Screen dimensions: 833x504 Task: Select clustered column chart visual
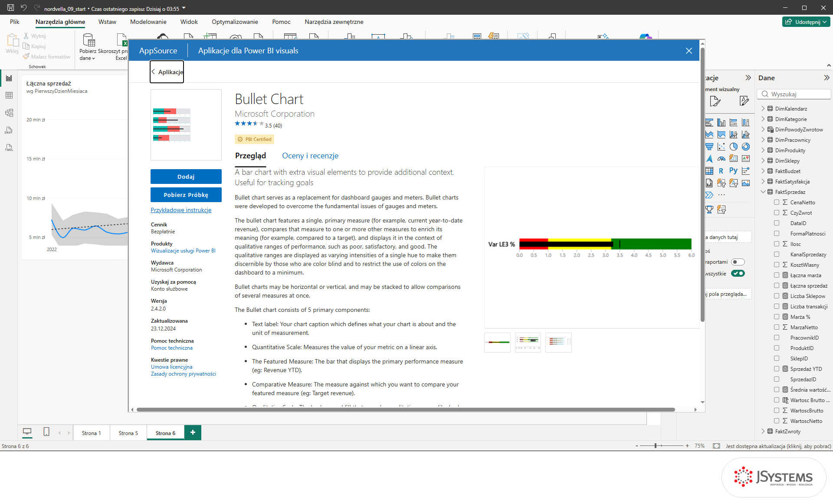721,122
